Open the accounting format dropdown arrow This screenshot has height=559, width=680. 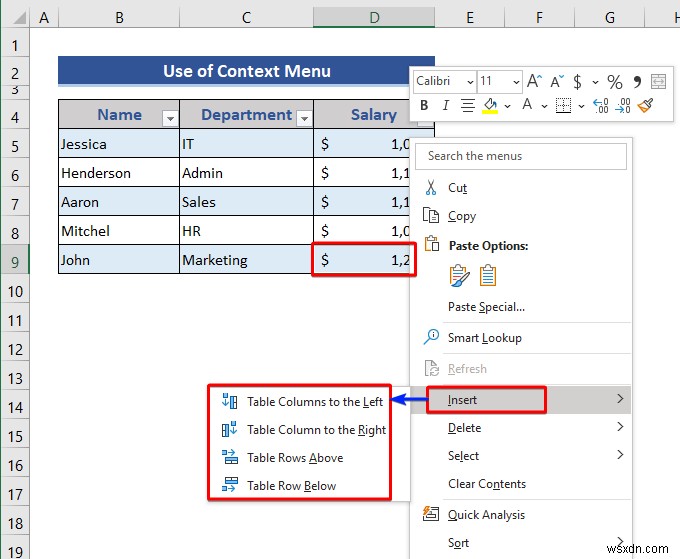(595, 82)
